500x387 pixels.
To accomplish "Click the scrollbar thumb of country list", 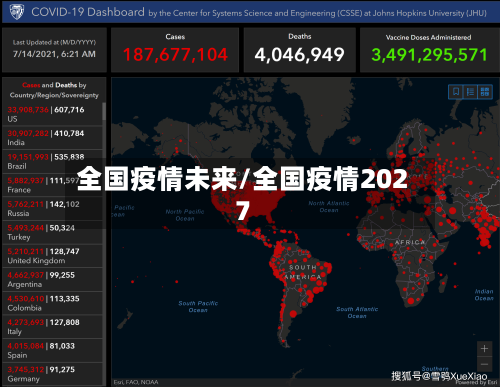I will (x=104, y=111).
